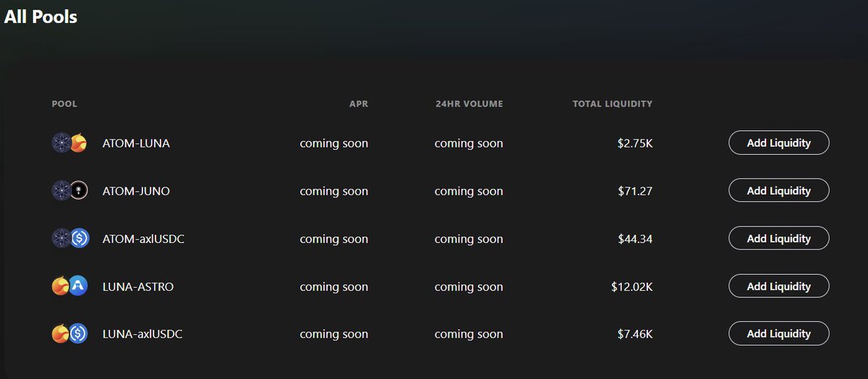Add liquidity to the LUNA-axlUSDC pool
This screenshot has height=379, width=868.
pyautogui.click(x=778, y=333)
